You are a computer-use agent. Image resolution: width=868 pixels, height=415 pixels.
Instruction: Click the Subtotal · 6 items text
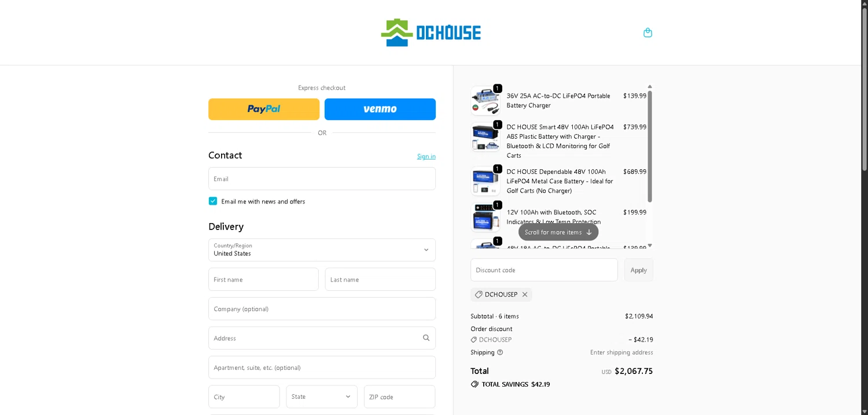[x=495, y=316]
